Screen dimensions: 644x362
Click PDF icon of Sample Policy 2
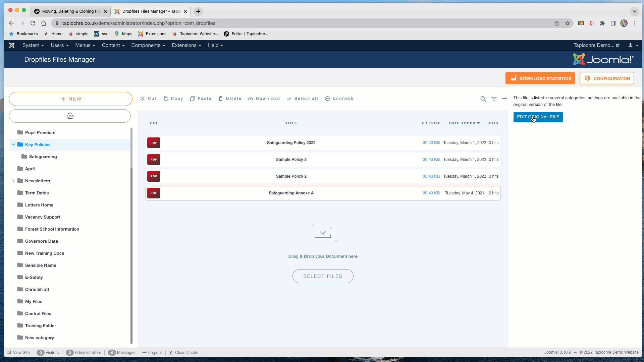coord(154,176)
